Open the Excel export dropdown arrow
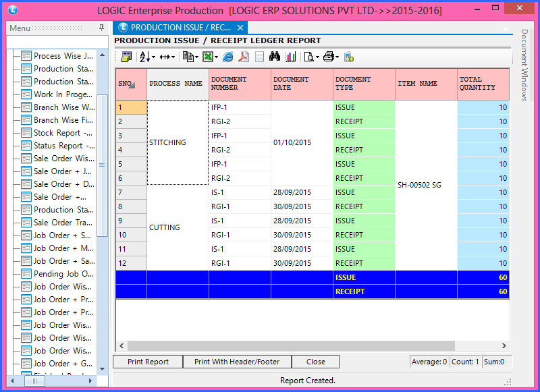Viewport: 540px width, 392px height. click(216, 57)
